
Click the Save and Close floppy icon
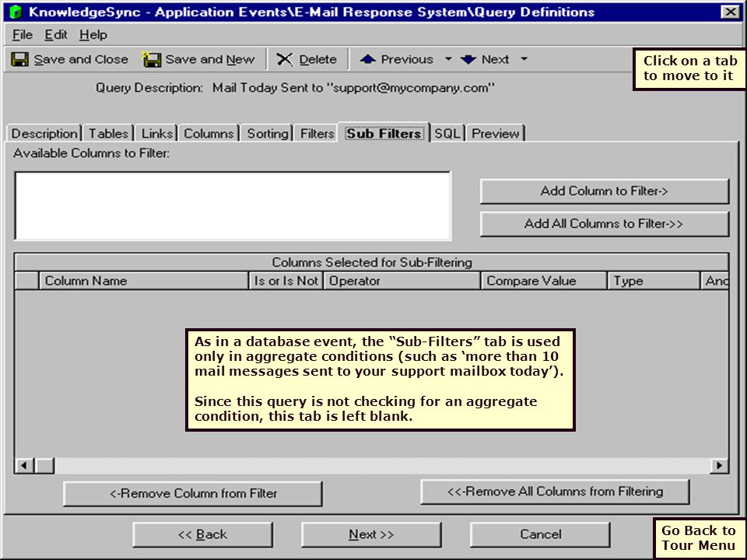point(19,60)
